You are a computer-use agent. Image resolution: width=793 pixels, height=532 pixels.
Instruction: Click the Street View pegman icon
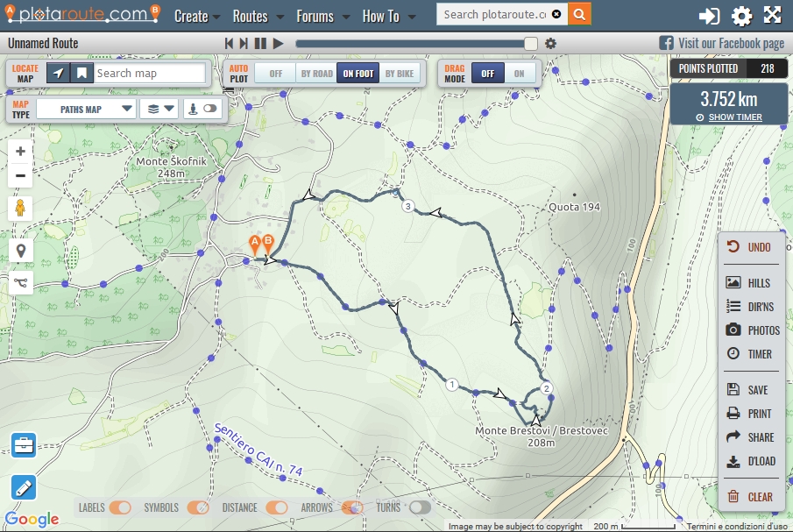tap(20, 208)
